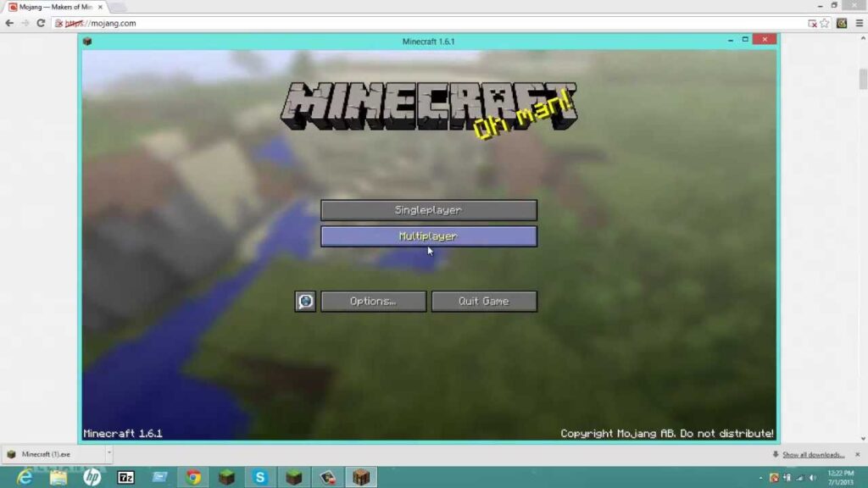The height and width of the screenshot is (488, 868).
Task: Quit the Minecraft game
Action: [x=484, y=302]
